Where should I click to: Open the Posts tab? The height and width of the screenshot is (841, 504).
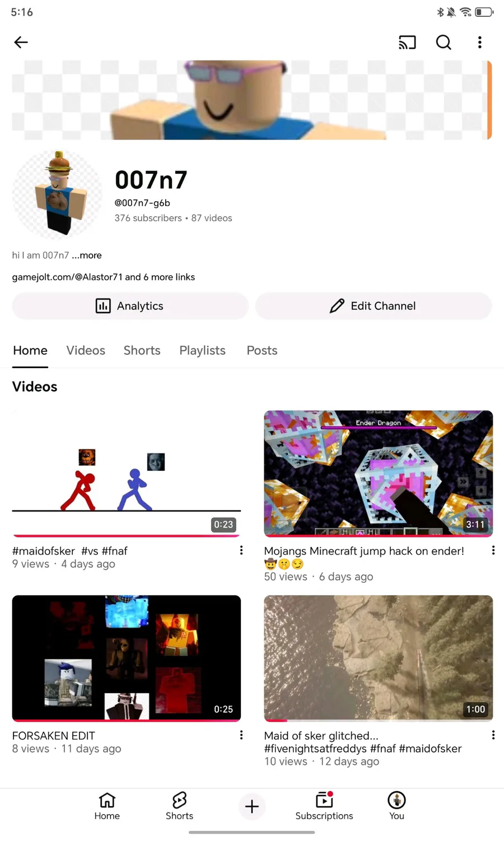(262, 350)
